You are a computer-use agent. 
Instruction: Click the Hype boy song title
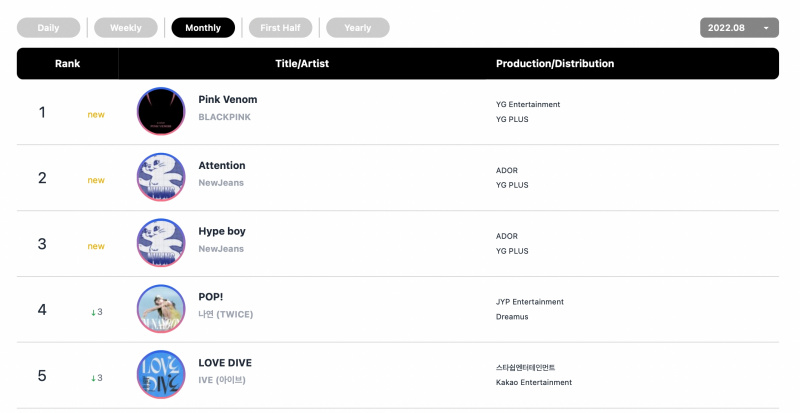pos(222,231)
